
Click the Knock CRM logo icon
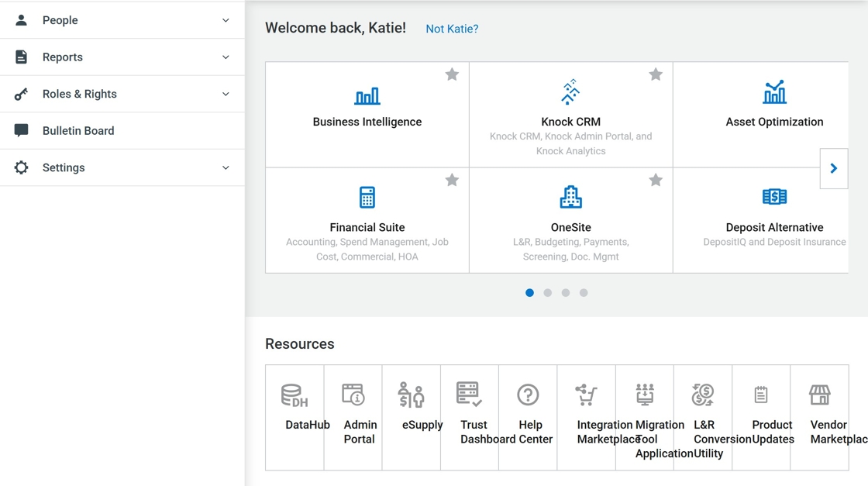[x=570, y=92]
